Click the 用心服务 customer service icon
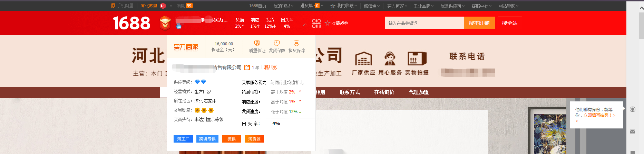 tap(390, 59)
